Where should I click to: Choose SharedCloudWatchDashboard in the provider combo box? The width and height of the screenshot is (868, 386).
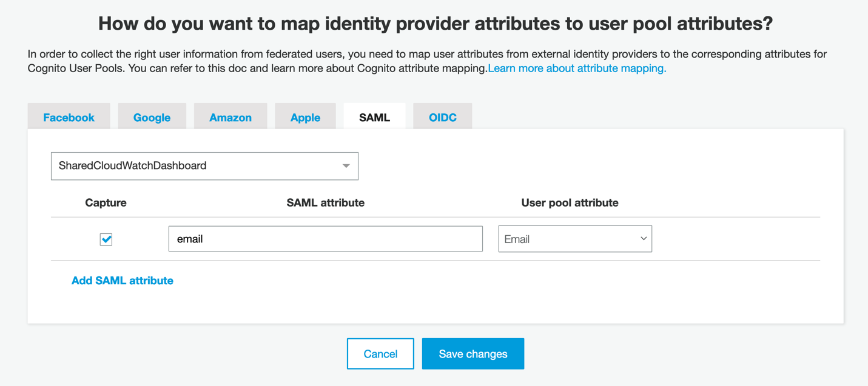[x=204, y=165]
